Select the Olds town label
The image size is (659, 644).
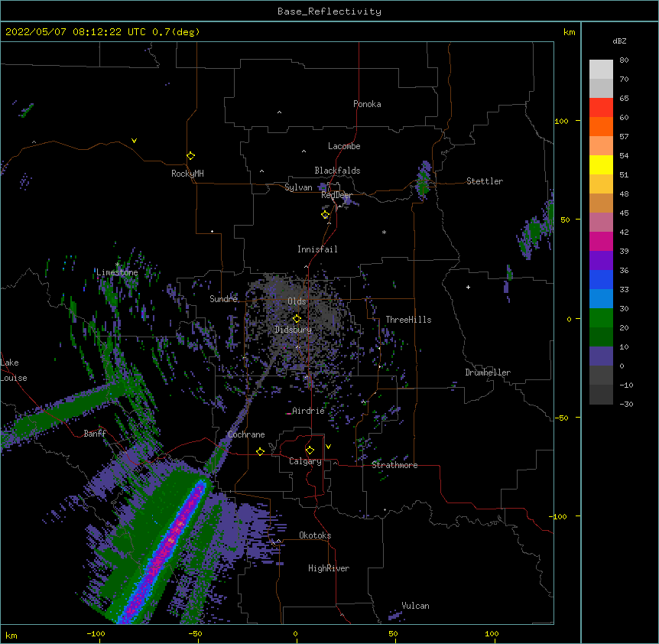pyautogui.click(x=297, y=301)
